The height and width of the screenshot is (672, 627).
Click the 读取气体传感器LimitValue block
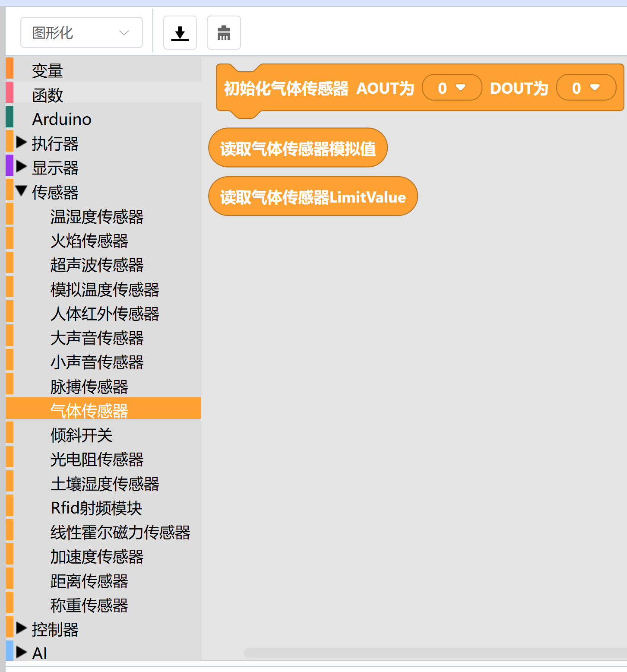(313, 197)
